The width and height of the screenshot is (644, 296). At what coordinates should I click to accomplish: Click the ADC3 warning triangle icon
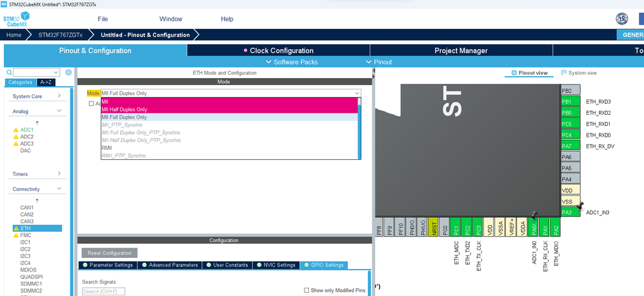pos(16,144)
